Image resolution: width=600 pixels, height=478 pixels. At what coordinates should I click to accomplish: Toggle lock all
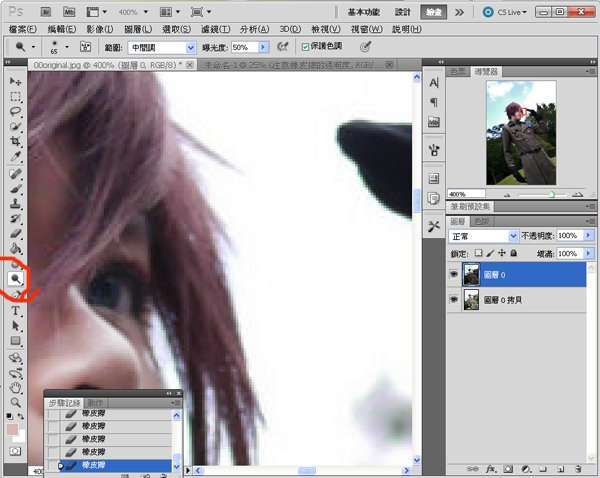pos(514,253)
